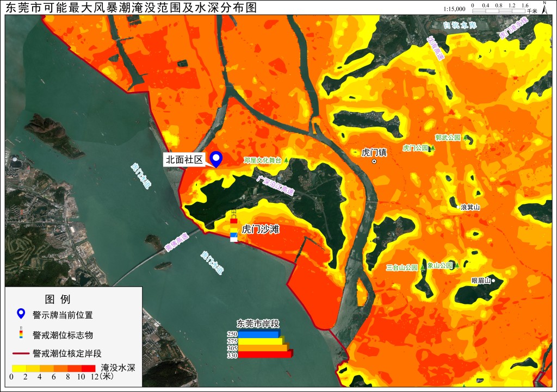Screen dimensions: 557x392
Task: Click the circle town marker below 虎门镇
Action: [374, 161]
